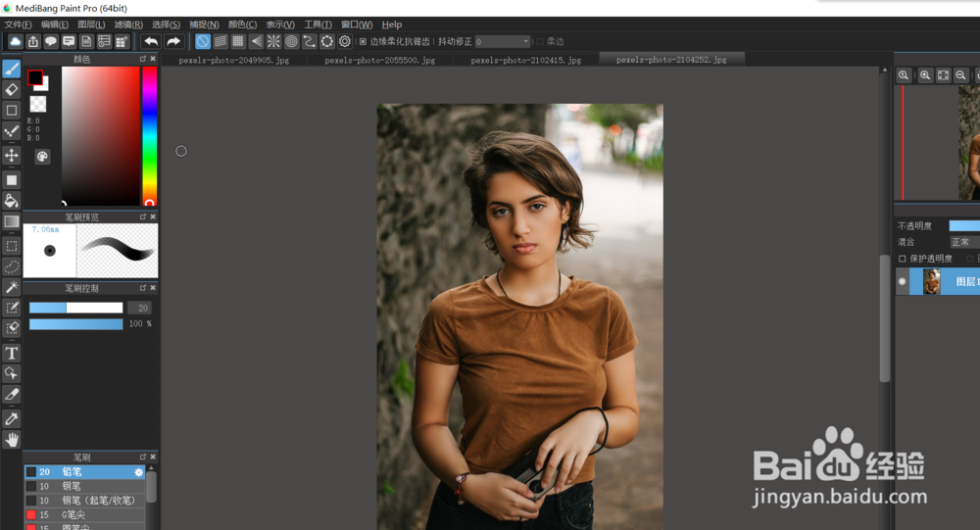The image size is (980, 530).
Task: Open the 选择(S) menu
Action: [166, 24]
